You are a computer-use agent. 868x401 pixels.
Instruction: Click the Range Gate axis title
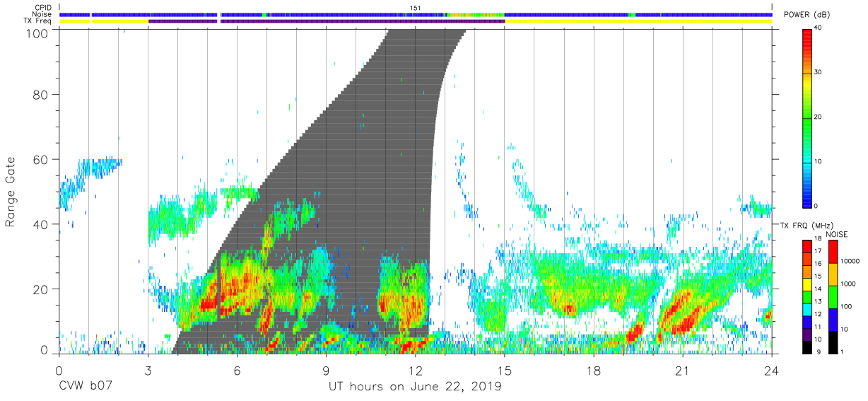click(10, 192)
